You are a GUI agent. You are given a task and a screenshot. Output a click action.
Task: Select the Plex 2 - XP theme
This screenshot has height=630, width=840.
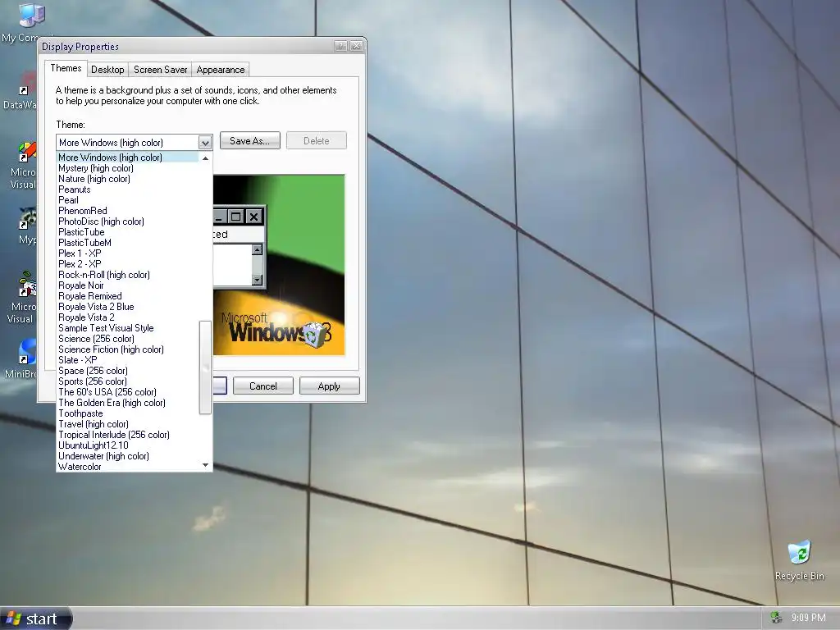pyautogui.click(x=127, y=264)
